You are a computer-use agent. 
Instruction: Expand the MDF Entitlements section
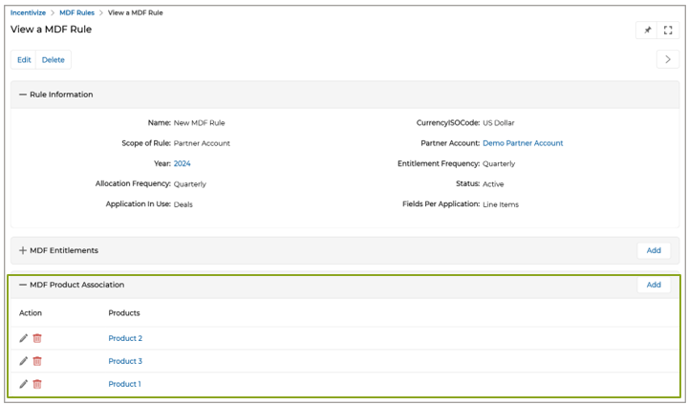[x=23, y=250]
